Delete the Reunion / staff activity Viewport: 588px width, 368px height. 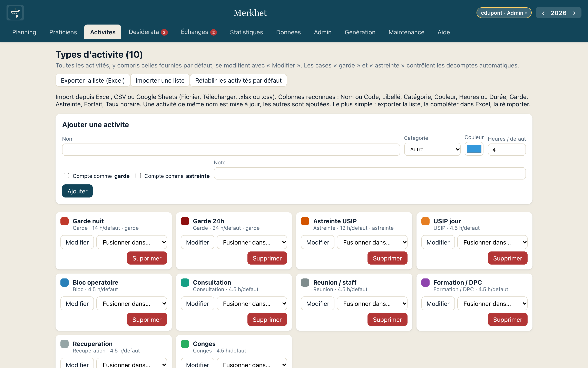point(387,320)
